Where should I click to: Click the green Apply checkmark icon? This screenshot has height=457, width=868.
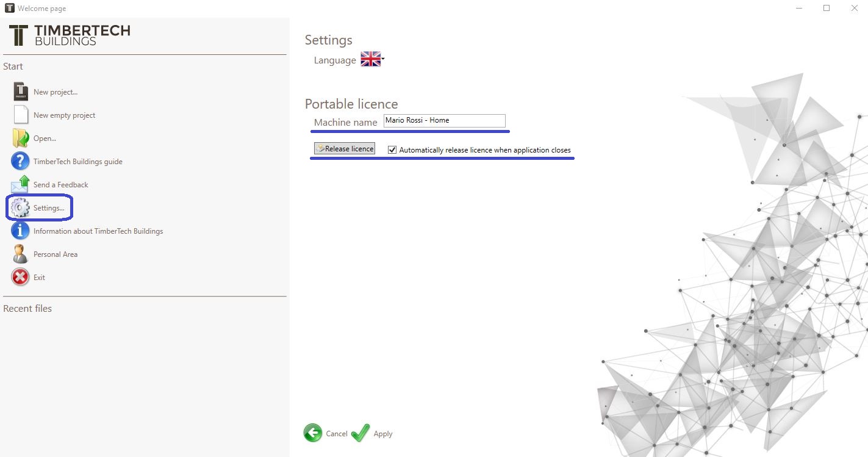[360, 433]
